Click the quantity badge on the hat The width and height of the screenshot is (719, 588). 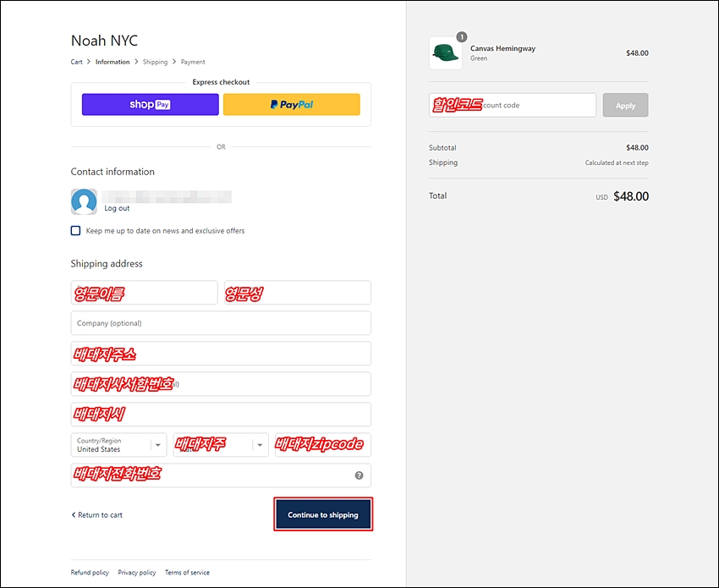tap(462, 36)
